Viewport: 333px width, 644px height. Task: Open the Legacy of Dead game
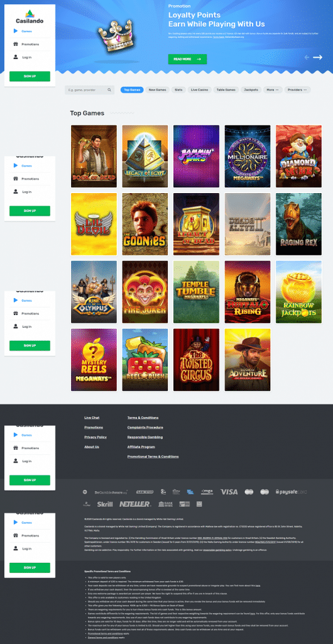point(196,225)
